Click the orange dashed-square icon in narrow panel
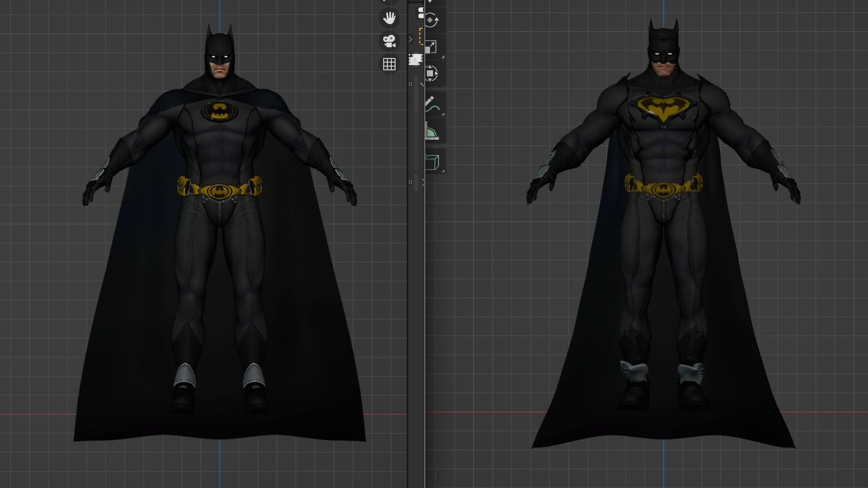 (x=421, y=36)
